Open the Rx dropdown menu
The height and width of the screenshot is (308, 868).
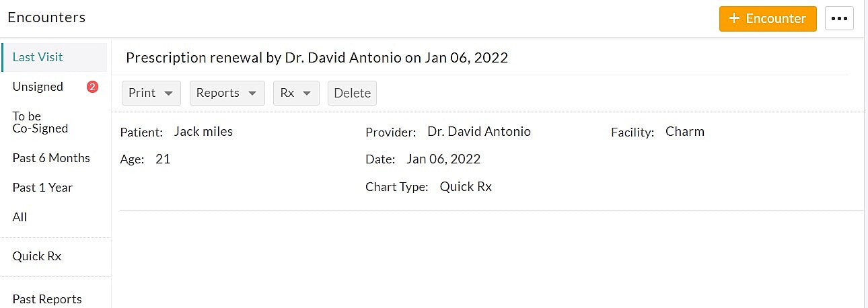click(296, 93)
